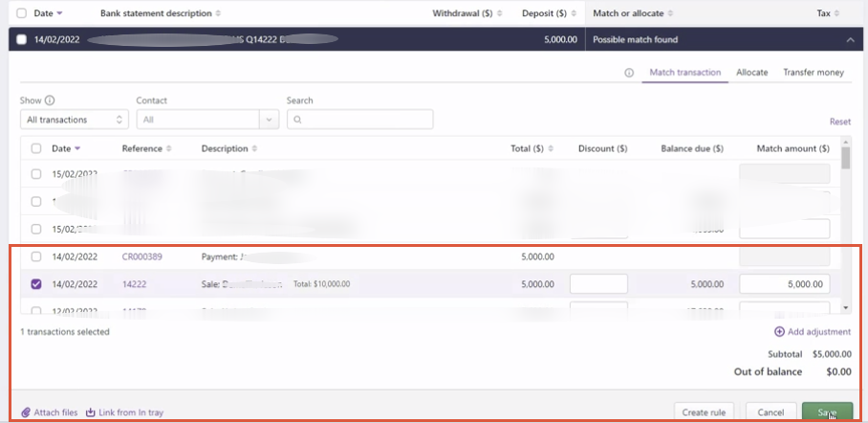Switch to the Transfer money tab
The width and height of the screenshot is (868, 423).
click(813, 73)
